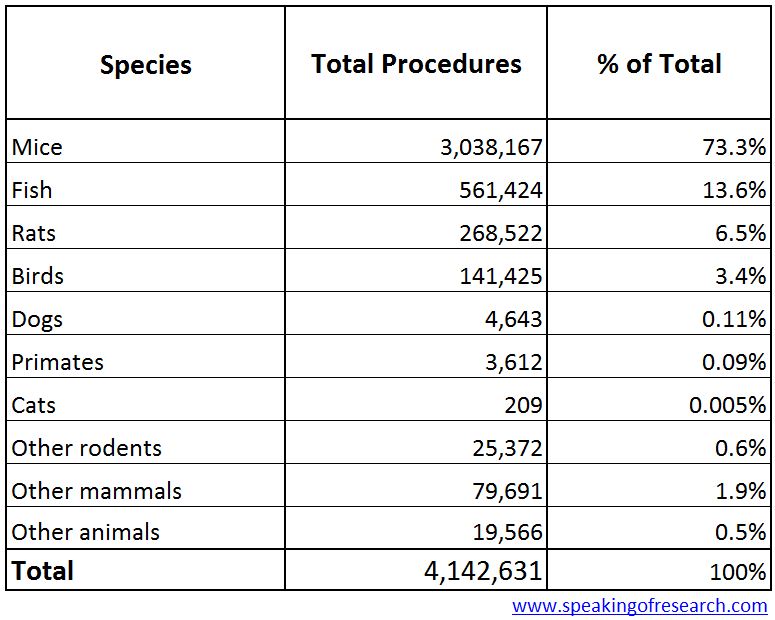
Task: Click the Dogs row label
Action: [x=37, y=319]
